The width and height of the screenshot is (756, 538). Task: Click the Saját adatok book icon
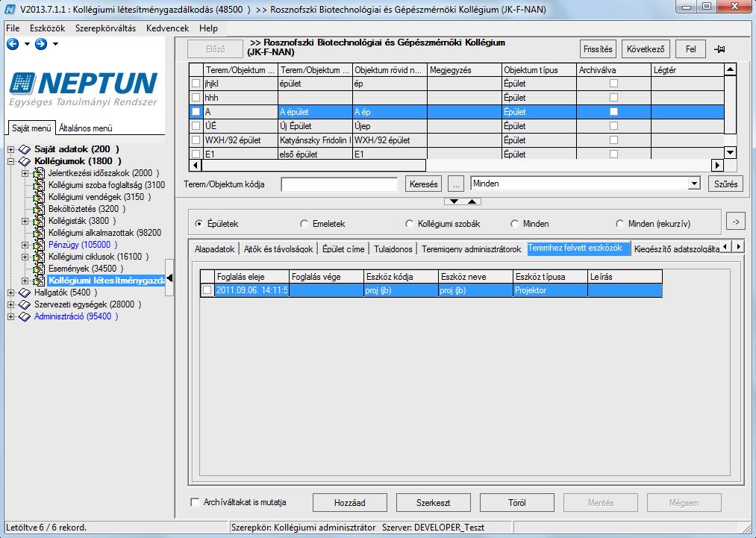[x=24, y=149]
